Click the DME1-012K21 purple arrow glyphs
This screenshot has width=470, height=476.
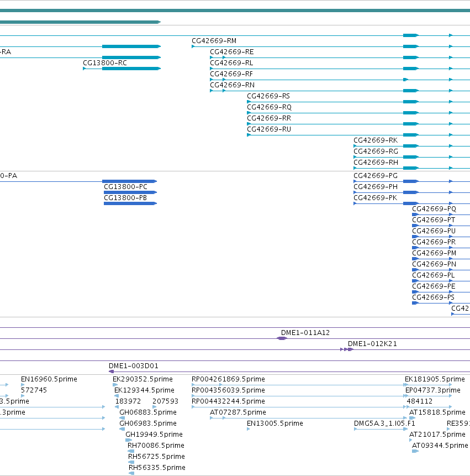pos(347,349)
